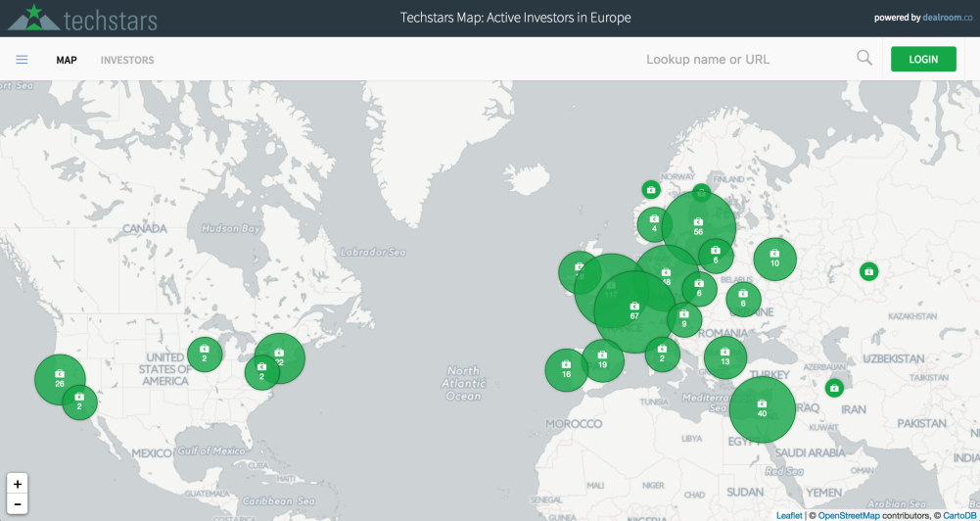Image resolution: width=980 pixels, height=521 pixels.
Task: Click the search magnifier icon
Action: (864, 58)
